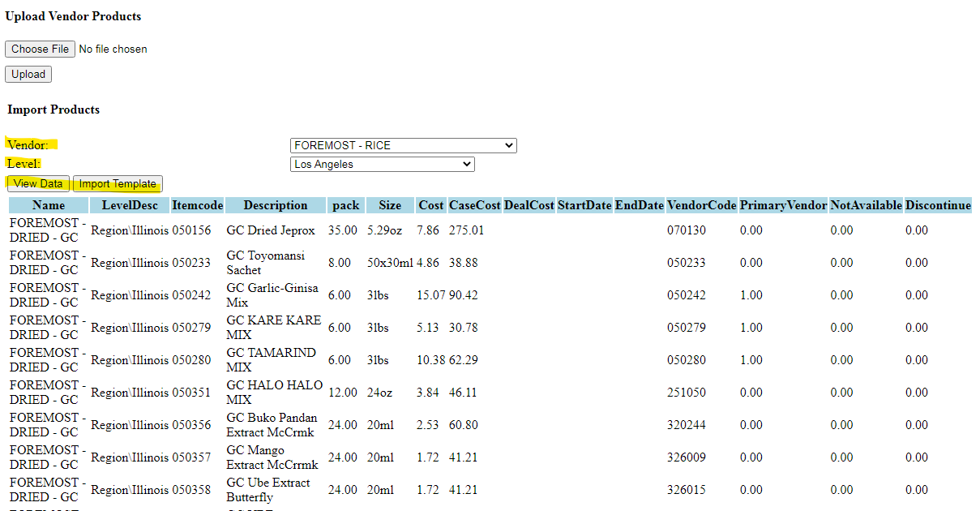Select the No file chosen text

click(x=113, y=49)
